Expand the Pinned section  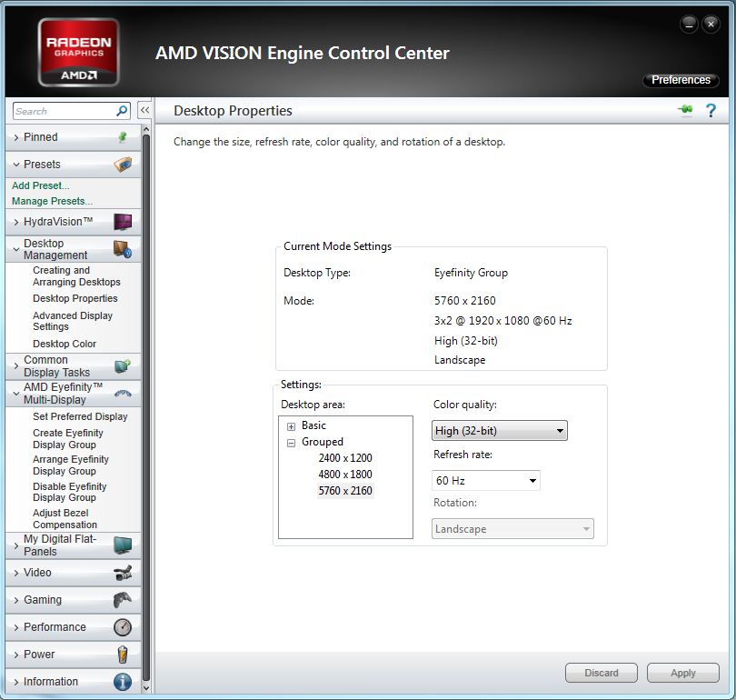(x=16, y=137)
